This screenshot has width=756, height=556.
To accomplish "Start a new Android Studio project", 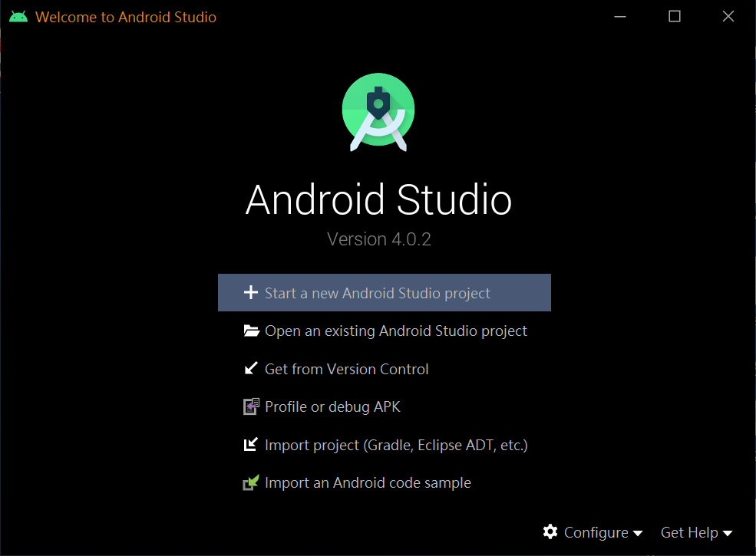I will tap(385, 292).
